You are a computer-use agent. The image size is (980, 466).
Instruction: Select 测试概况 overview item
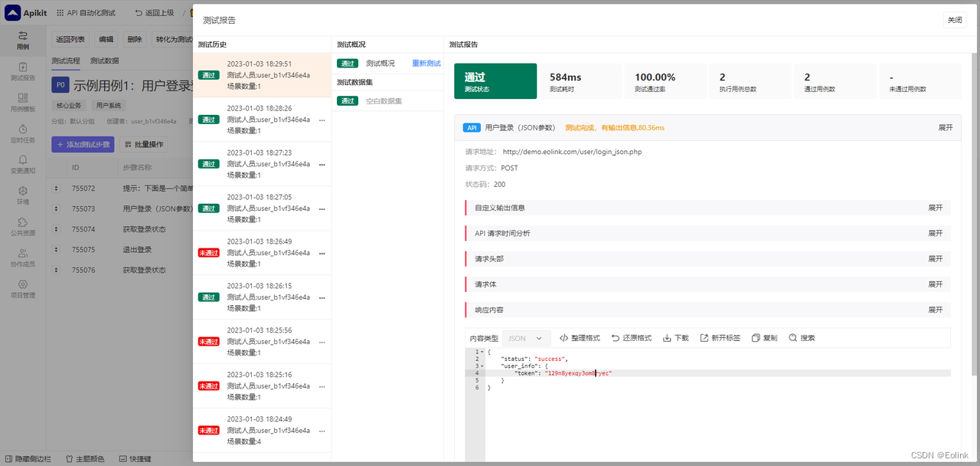pyautogui.click(x=381, y=63)
